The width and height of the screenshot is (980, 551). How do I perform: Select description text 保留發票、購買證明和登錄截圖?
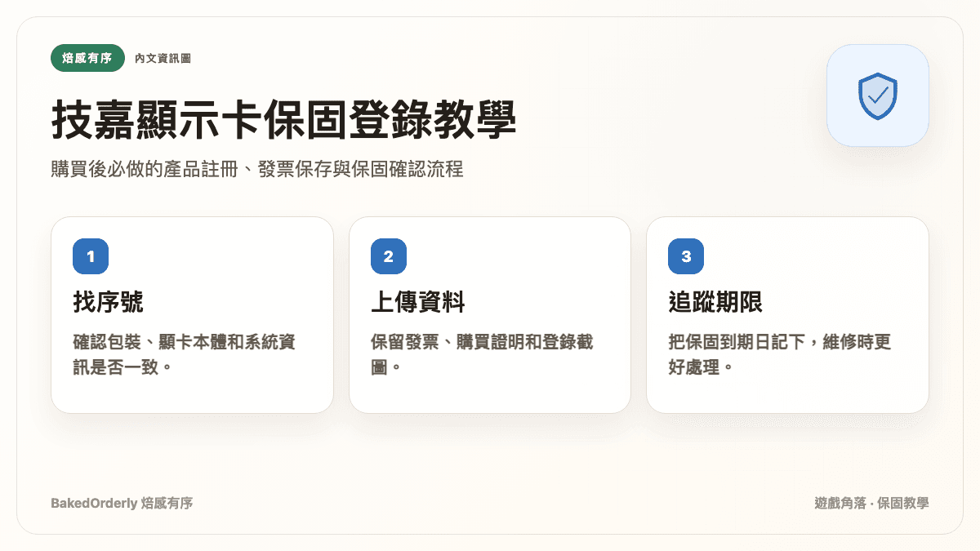coord(482,353)
